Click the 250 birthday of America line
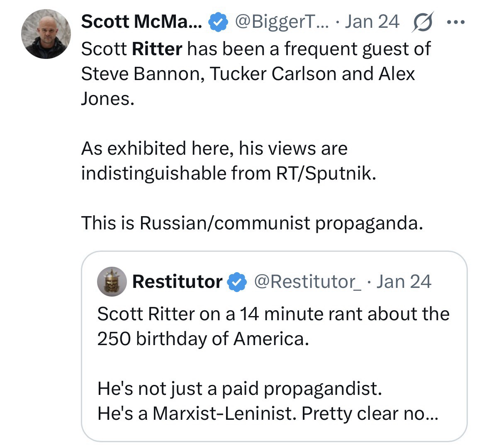 tap(203, 339)
